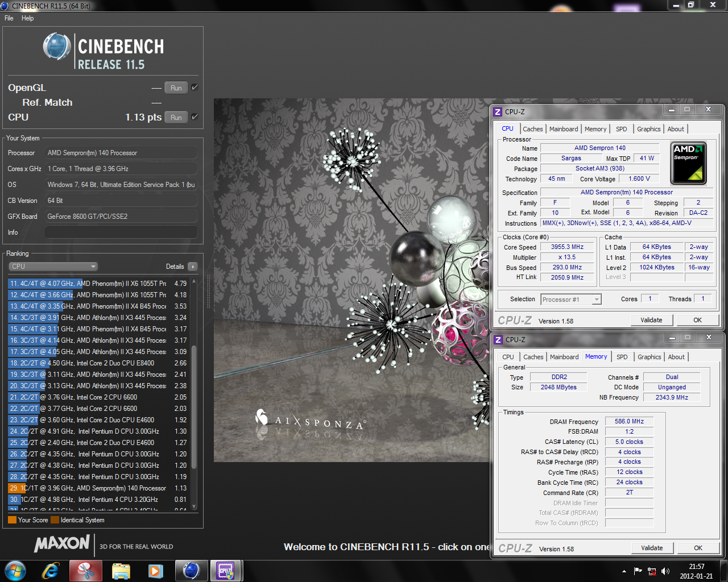
Task: Click the ranking list scroll-down arrow
Action: tap(194, 506)
